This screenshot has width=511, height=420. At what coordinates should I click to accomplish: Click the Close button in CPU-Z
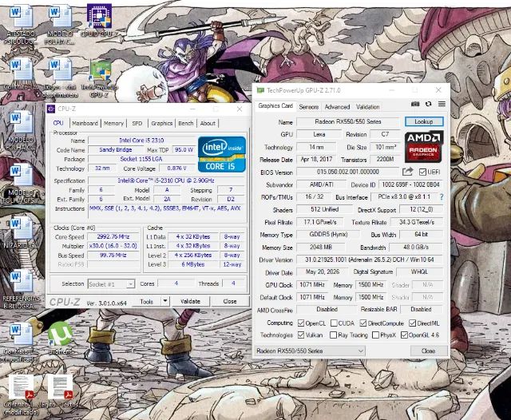[x=230, y=301]
